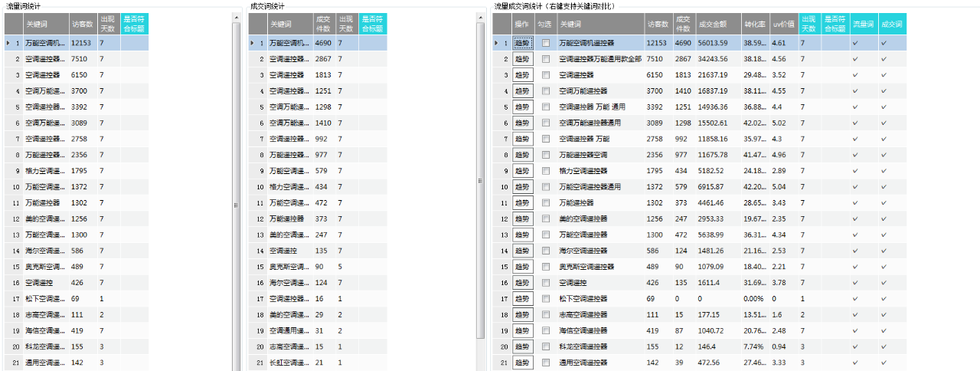Sort by 成交金额 column header
Screen dimensions: 980x371
click(717, 25)
